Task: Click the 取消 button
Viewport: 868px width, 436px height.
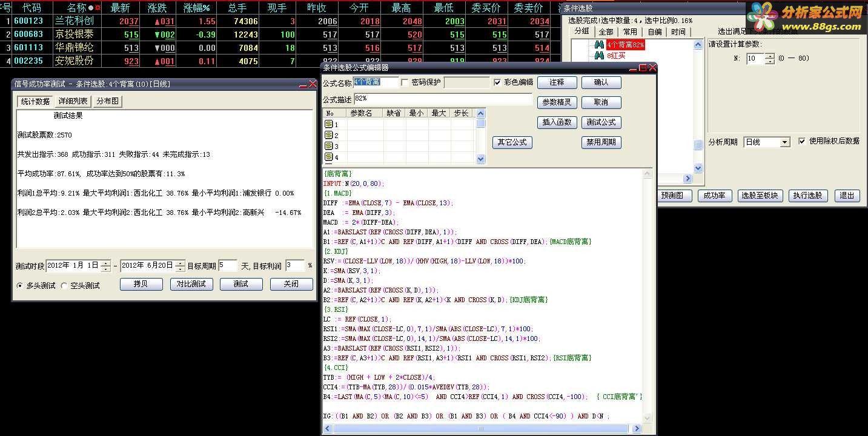Action: coord(601,102)
